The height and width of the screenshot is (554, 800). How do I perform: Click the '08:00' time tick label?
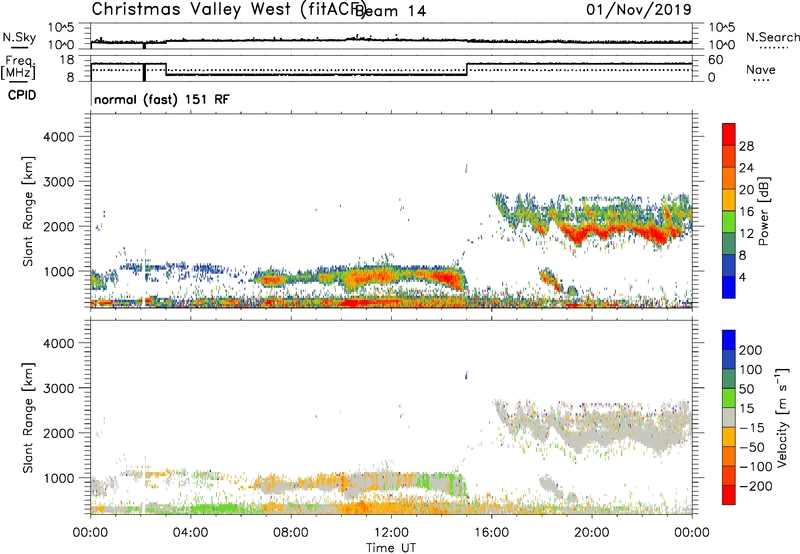291,533
